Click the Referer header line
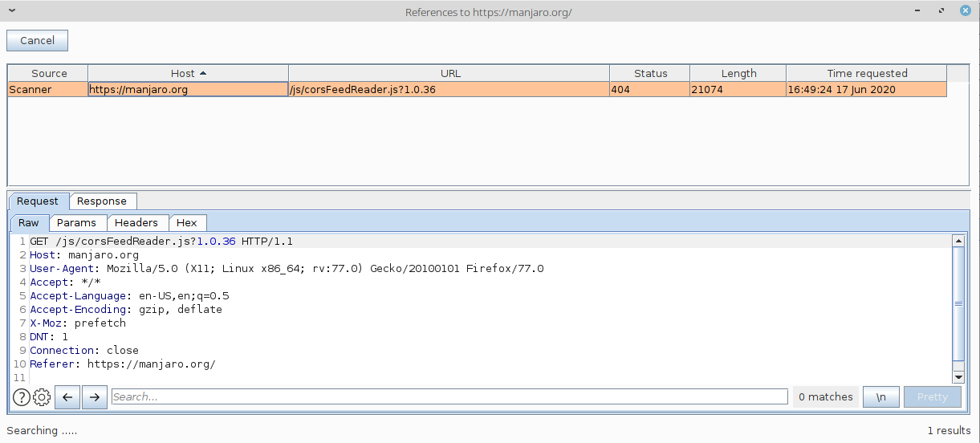980x443 pixels. coord(123,364)
